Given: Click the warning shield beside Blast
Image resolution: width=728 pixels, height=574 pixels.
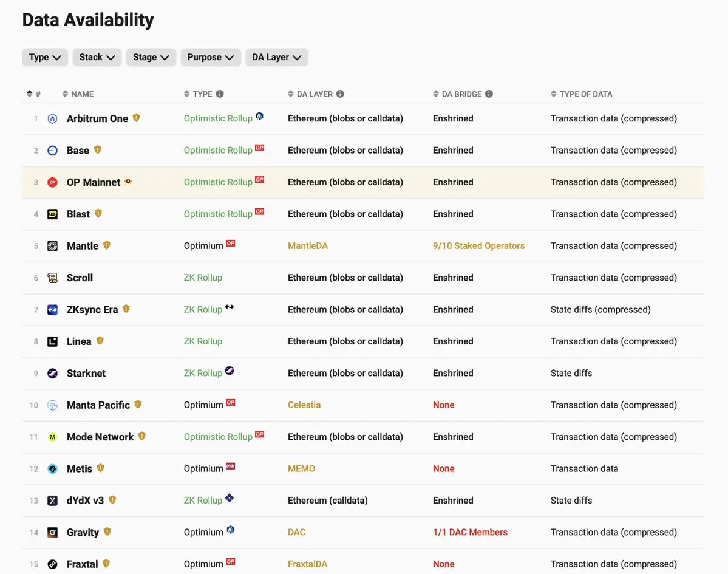Looking at the screenshot, I should (x=98, y=213).
